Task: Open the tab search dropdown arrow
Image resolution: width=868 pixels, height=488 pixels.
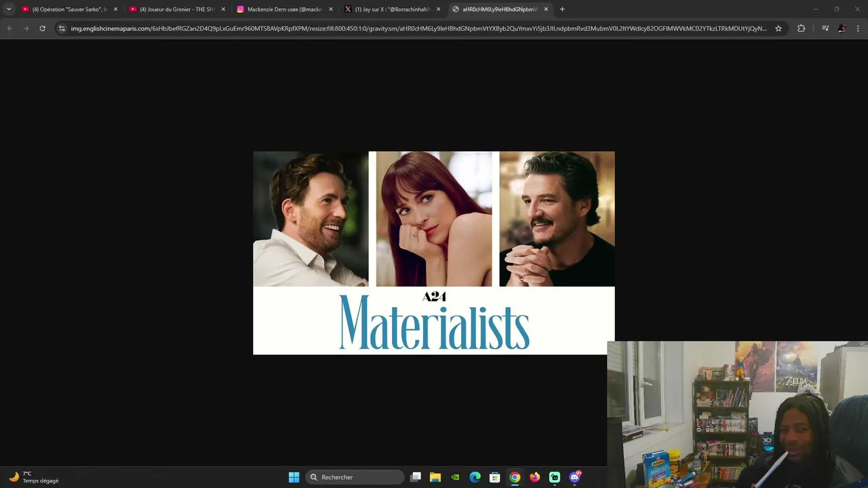Action: 9,9
